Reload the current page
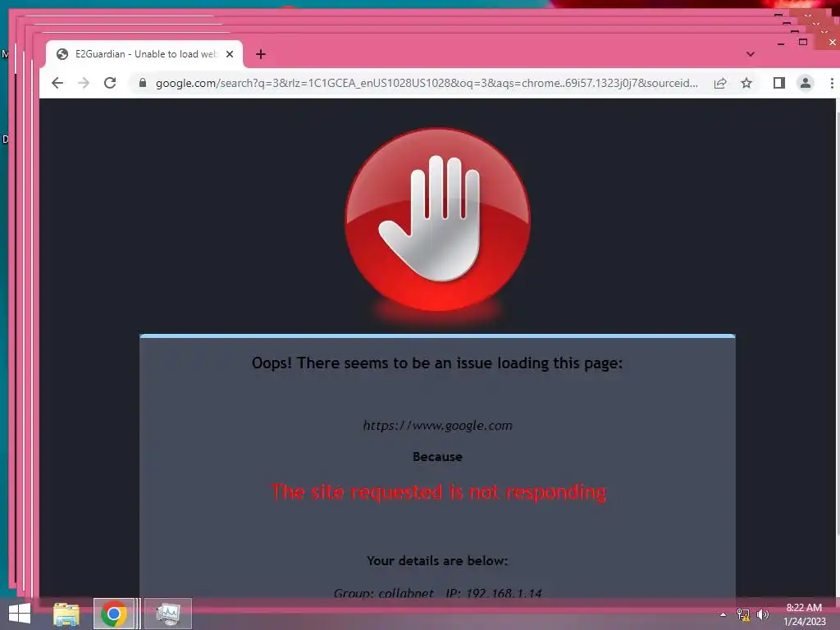This screenshot has height=630, width=840. [110, 83]
